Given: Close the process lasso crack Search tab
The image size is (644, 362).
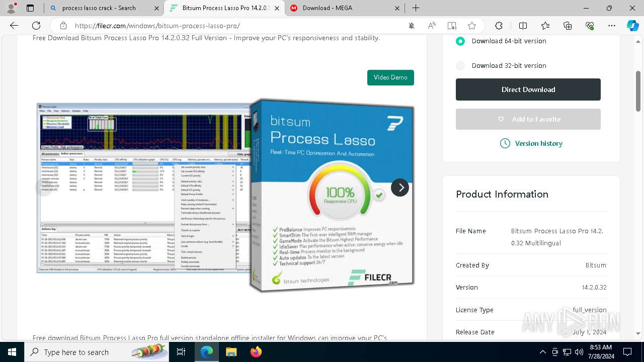Looking at the screenshot, I should point(156,8).
